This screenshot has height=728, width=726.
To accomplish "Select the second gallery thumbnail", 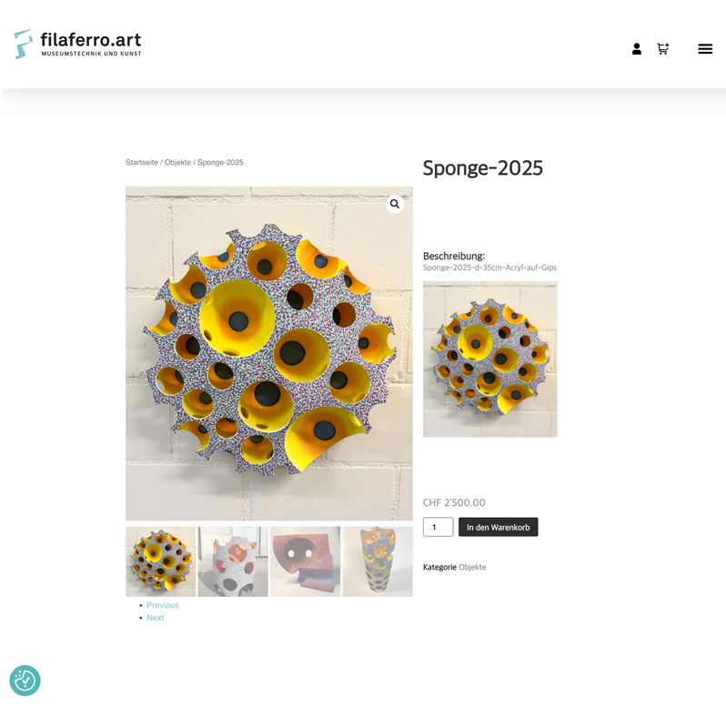I will (x=233, y=561).
